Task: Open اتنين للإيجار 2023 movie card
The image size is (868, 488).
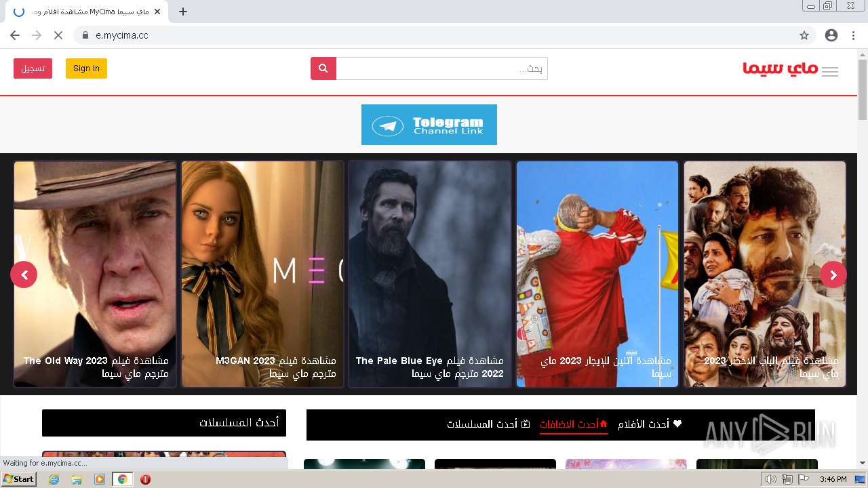Action: (597, 274)
